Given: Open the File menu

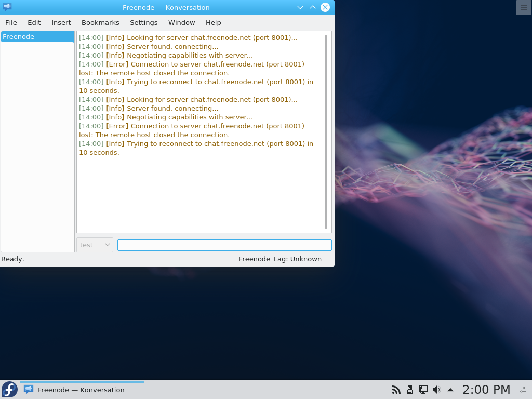Looking at the screenshot, I should [11, 22].
